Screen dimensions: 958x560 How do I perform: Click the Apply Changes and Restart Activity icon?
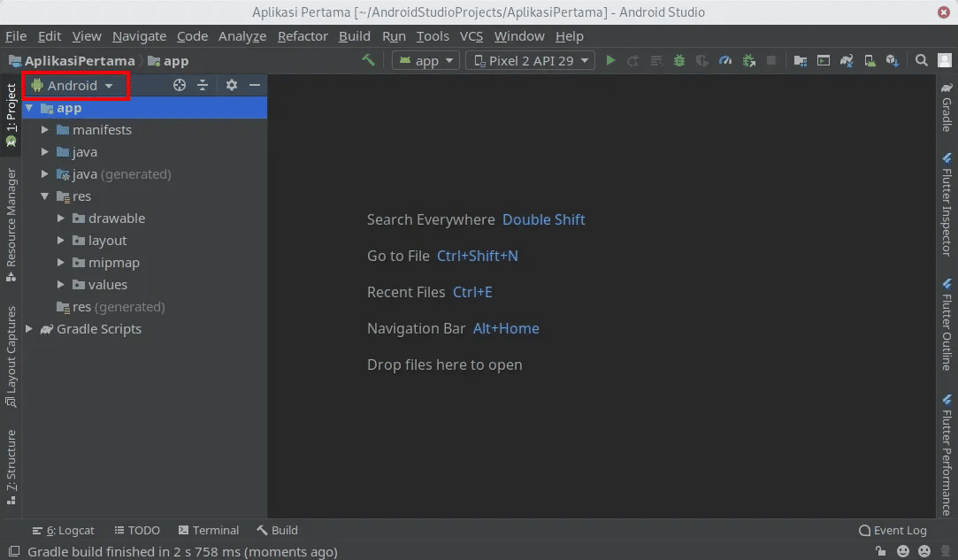pyautogui.click(x=633, y=60)
